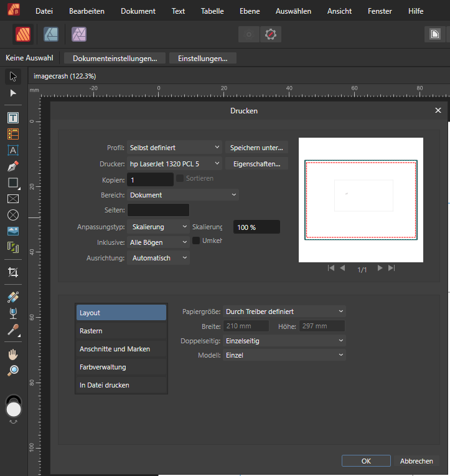
Task: Enable the Sortieren checkbox
Action: [180, 179]
